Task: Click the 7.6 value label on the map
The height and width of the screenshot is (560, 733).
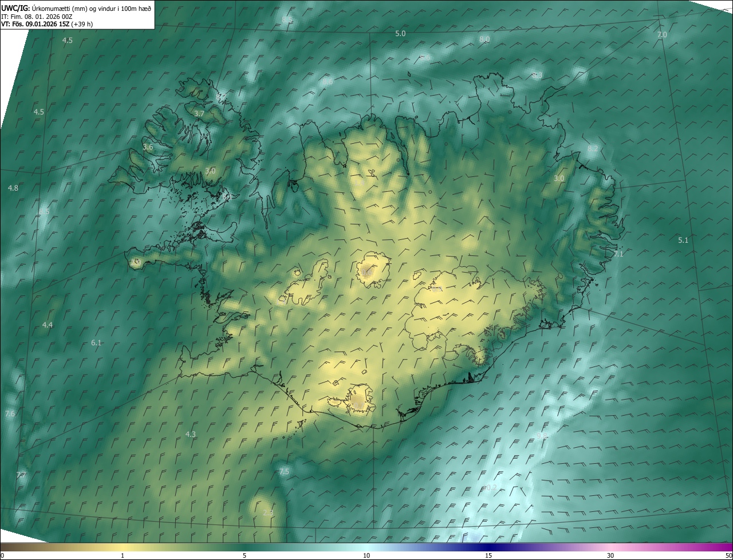Action: [10, 413]
